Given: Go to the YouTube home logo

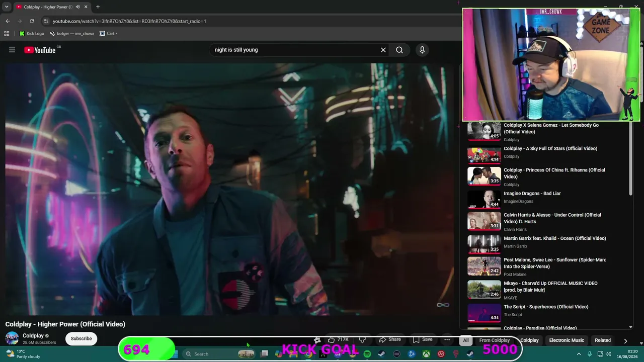Looking at the screenshot, I should pos(40,50).
